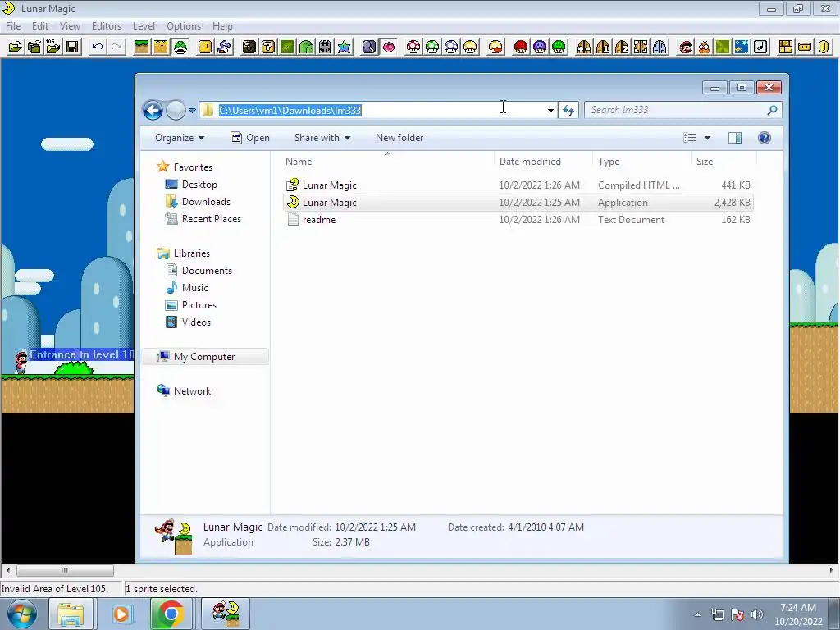Select Recent Places in navigation pane
The width and height of the screenshot is (840, 630).
[211, 218]
